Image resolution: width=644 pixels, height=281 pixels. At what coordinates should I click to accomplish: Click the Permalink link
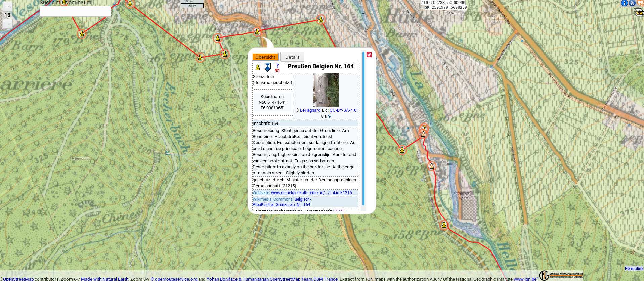[634, 268]
